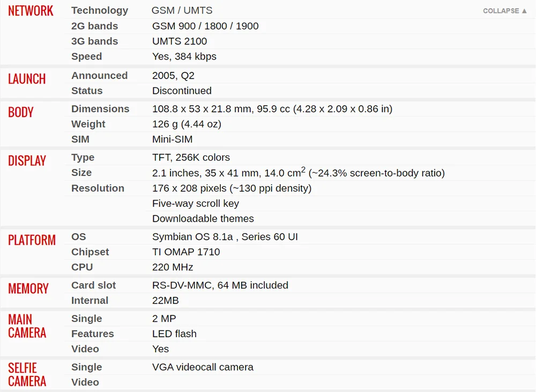Open the Announced spec label
This screenshot has width=536, height=392.
[x=99, y=76]
